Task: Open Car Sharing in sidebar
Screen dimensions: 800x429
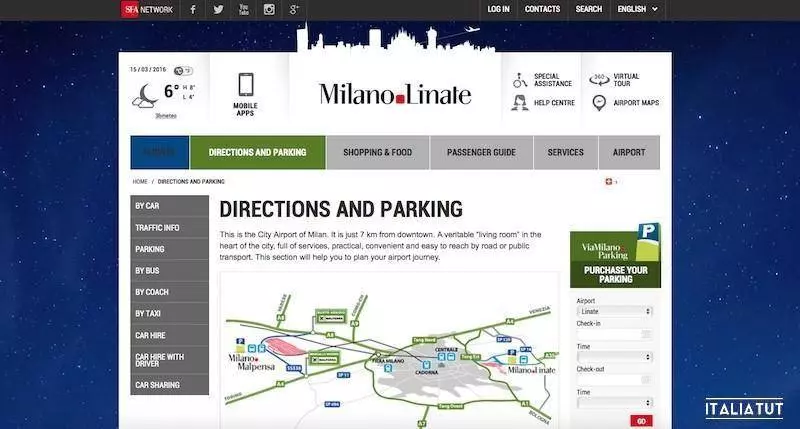Action: click(x=169, y=385)
